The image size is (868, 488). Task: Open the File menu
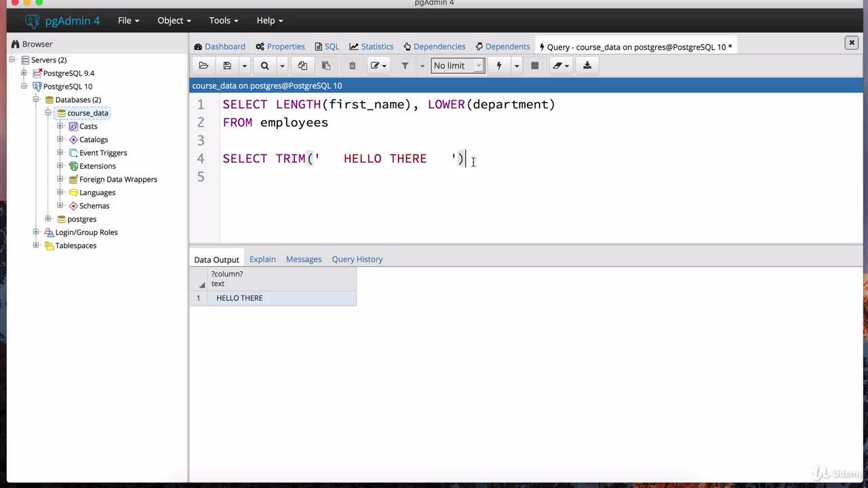click(x=128, y=20)
